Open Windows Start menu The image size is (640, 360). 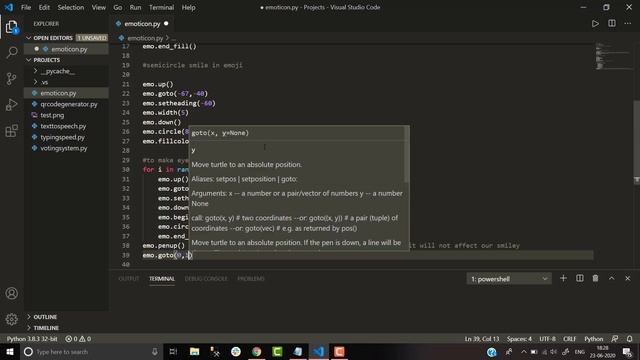pyautogui.click(x=9, y=351)
